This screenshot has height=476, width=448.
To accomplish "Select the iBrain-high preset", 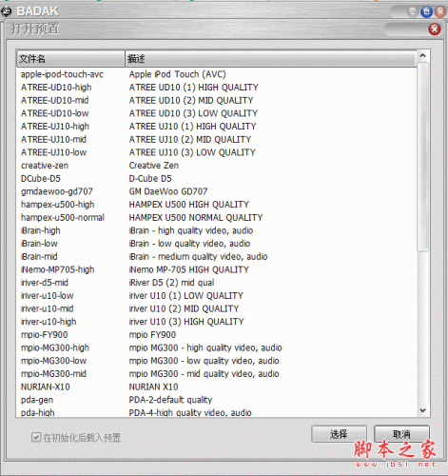I will [x=41, y=230].
